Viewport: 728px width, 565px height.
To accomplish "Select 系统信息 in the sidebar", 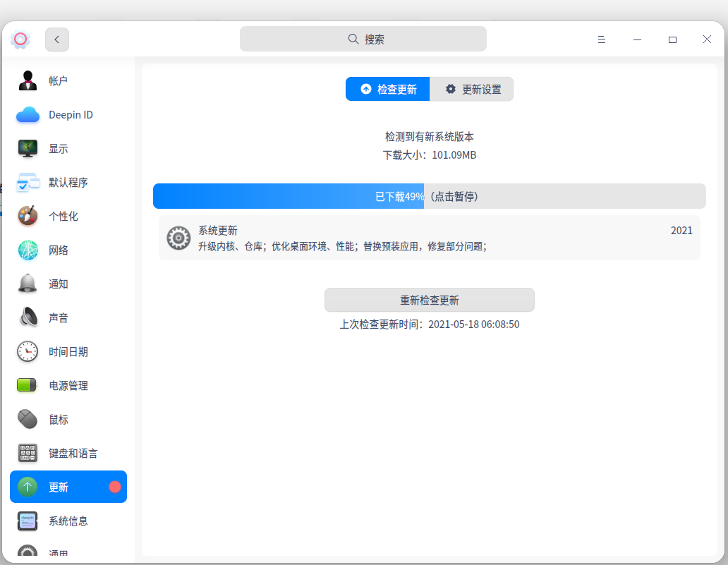I will [68, 521].
